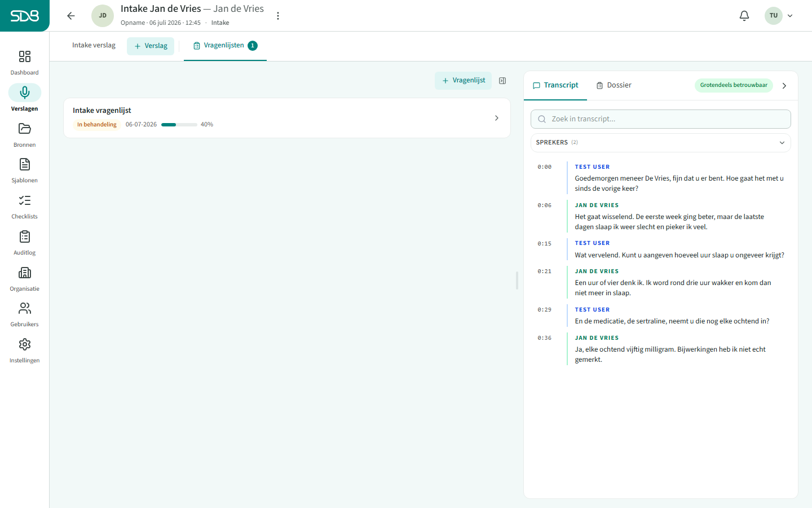Image resolution: width=812 pixels, height=508 pixels.
Task: Go back with the arrow icon
Action: pos(71,16)
